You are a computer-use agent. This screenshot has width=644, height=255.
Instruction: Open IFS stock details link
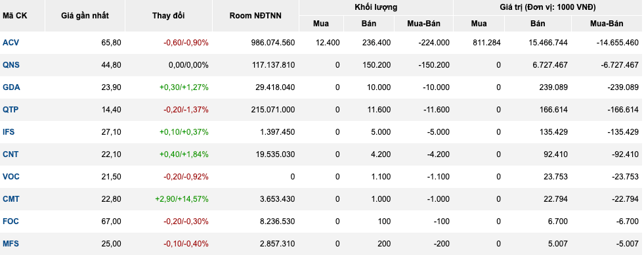point(9,131)
